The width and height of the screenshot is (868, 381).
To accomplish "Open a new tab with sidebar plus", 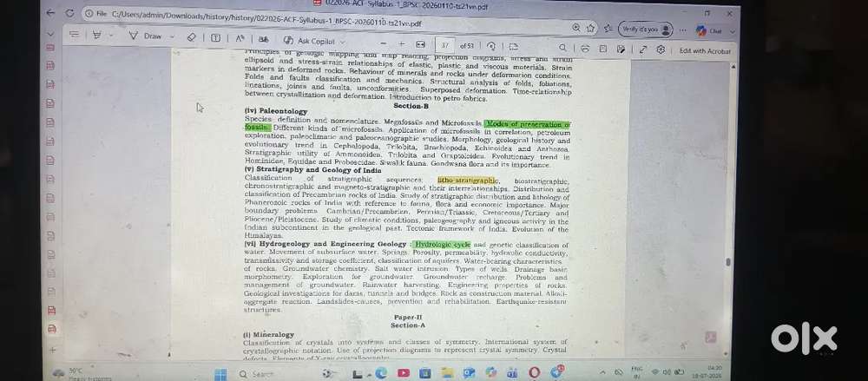I will click(x=53, y=350).
